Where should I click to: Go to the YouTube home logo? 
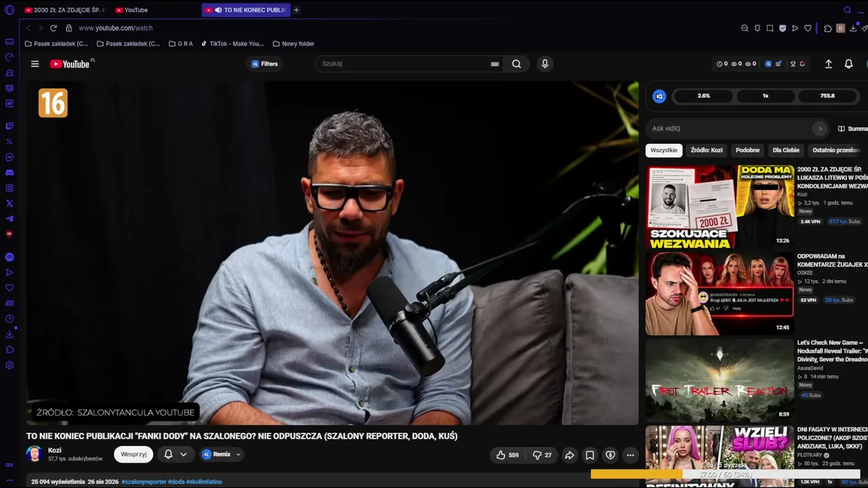point(70,64)
